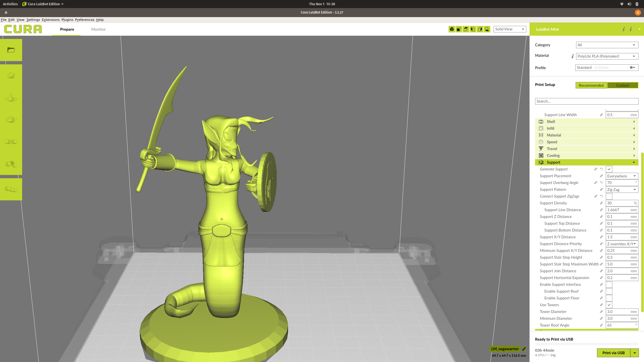Viewport: 644px width, 362px height.
Task: Enable the Connect Support ZigZags checkbox
Action: click(x=609, y=196)
